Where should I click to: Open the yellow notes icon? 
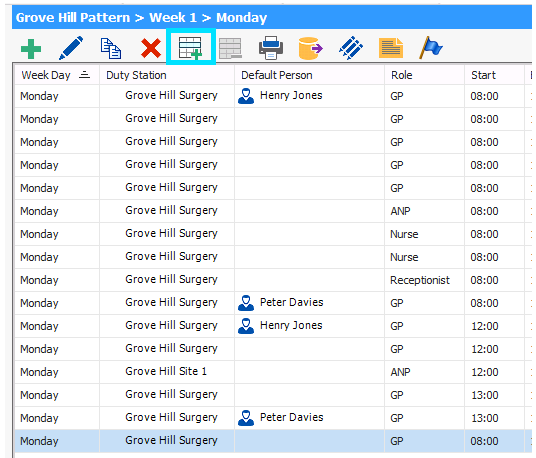[391, 48]
